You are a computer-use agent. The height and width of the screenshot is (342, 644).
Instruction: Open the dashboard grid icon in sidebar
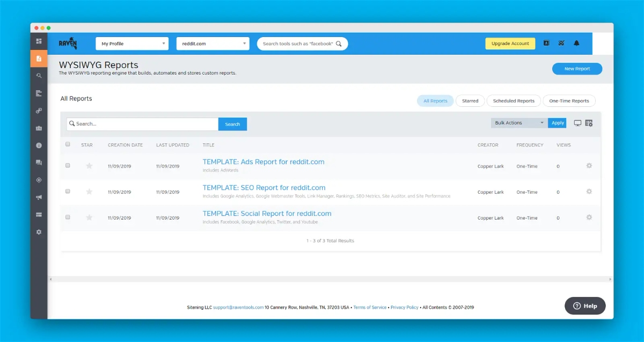click(39, 41)
